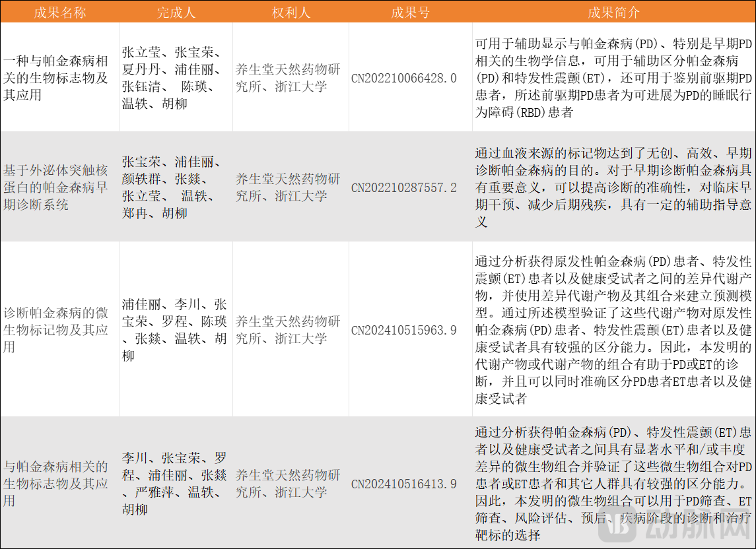Screen dimensions: 756x549
Task: Click patent number CN202210287557.2
Action: pyautogui.click(x=403, y=188)
